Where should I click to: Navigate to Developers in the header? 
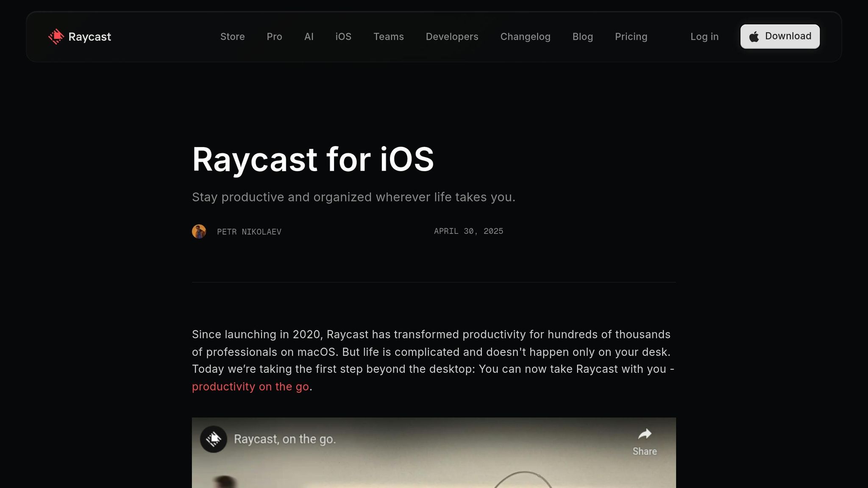click(452, 37)
